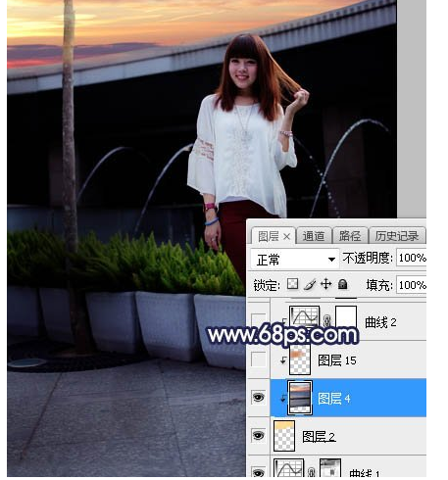Click the 曲线 2 clipping mask arrow

284,321
